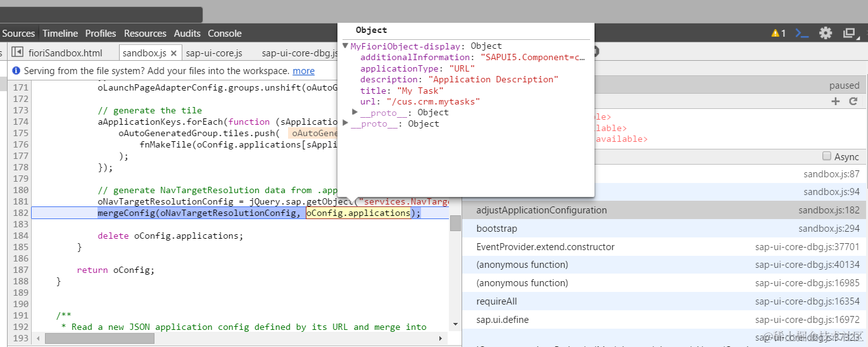Open sap-ui-core-dbg.js:37701 source link
This screenshot has width=868, height=347.
[x=807, y=247]
